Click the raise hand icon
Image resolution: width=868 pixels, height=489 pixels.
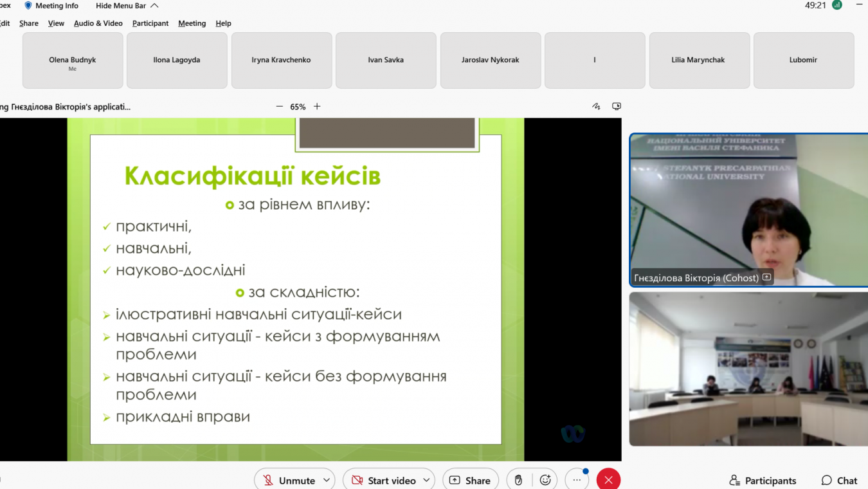[518, 480]
